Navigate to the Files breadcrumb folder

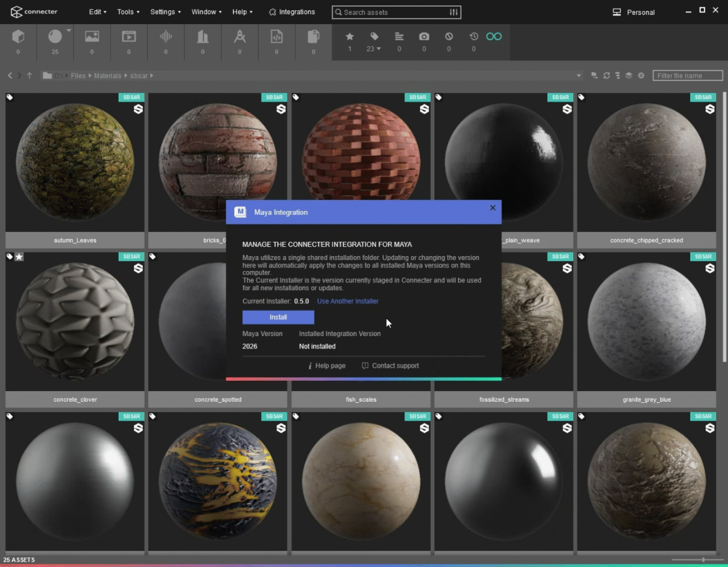(78, 76)
